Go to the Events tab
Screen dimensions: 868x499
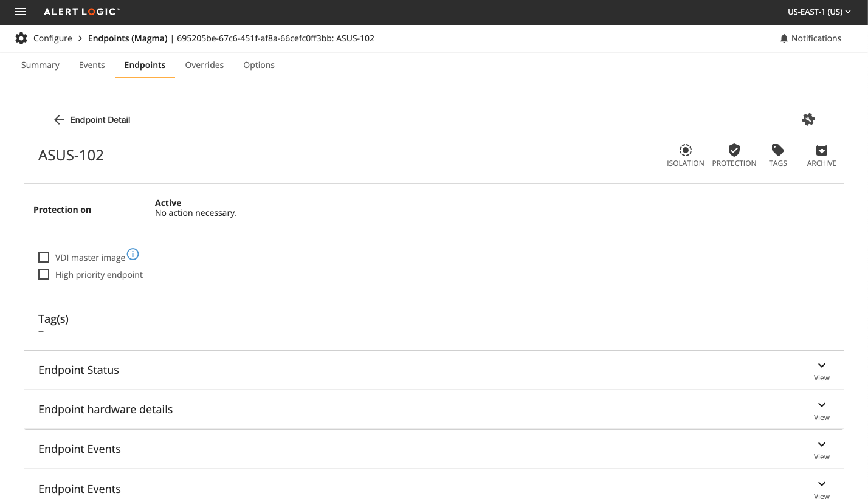coord(92,65)
